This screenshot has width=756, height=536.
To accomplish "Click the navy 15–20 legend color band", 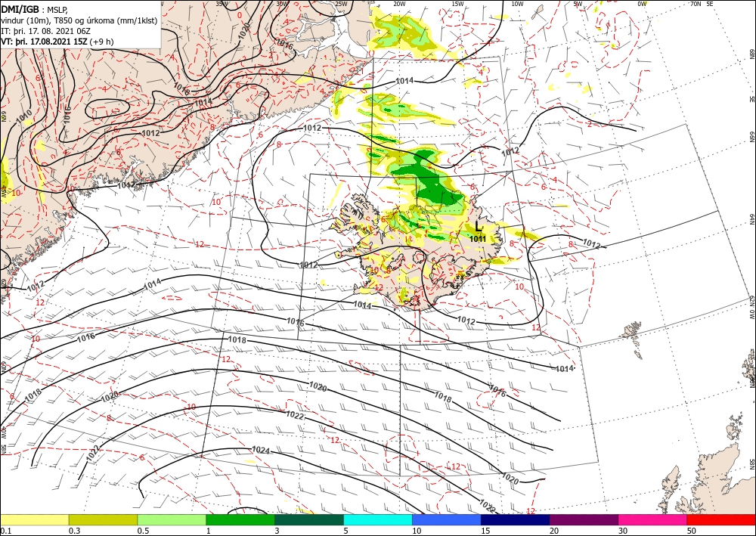I will click(516, 519).
